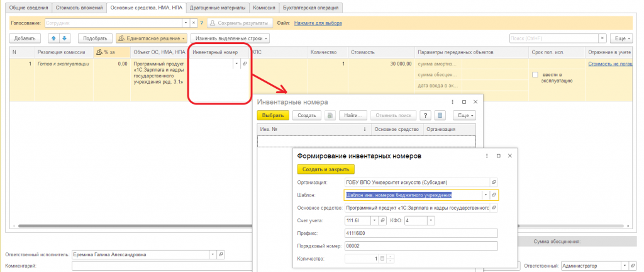Open the Ответственный исполнитель record icon

(221, 255)
